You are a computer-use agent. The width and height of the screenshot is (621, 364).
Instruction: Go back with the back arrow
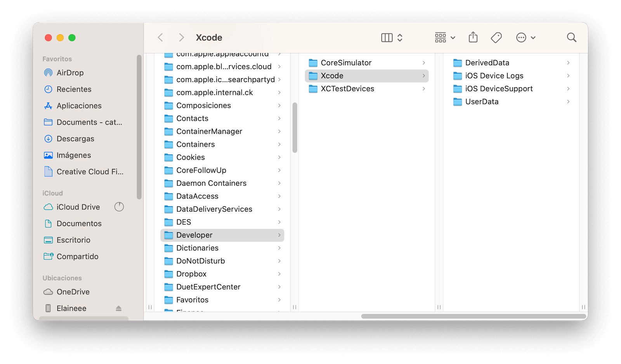click(160, 38)
